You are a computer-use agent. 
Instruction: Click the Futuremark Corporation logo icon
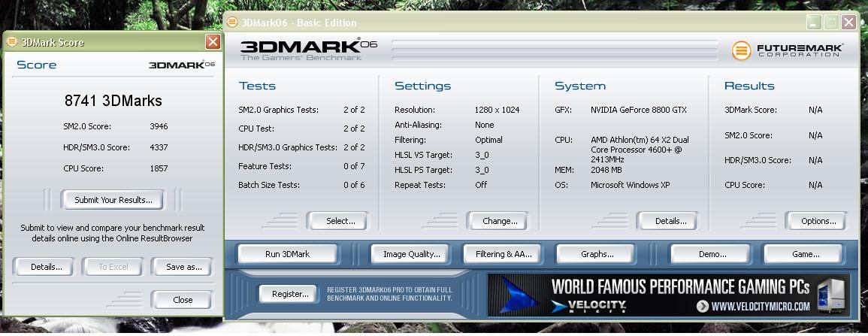tap(741, 50)
